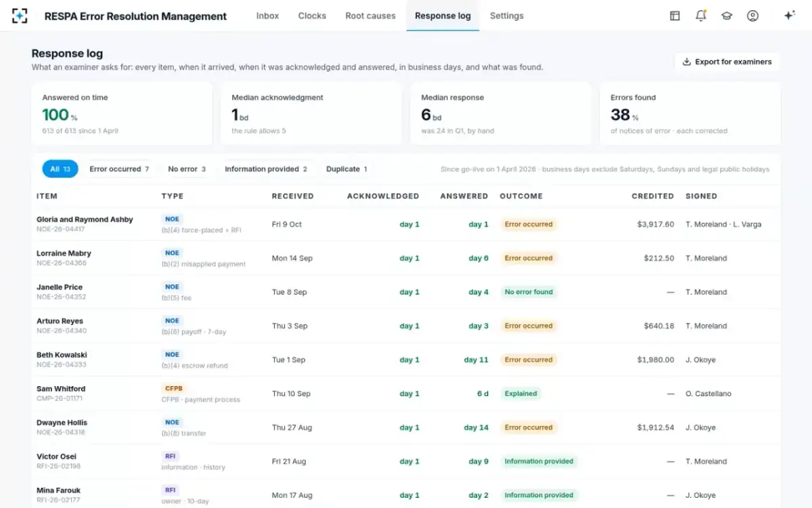
Task: Click the Errors found card
Action: pyautogui.click(x=690, y=114)
